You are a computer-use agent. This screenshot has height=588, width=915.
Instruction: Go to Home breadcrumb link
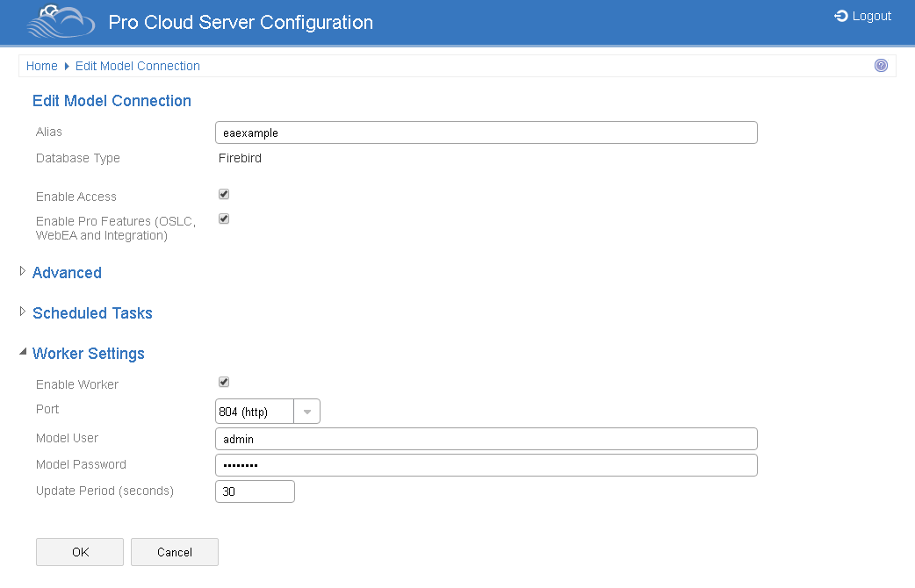coord(41,66)
